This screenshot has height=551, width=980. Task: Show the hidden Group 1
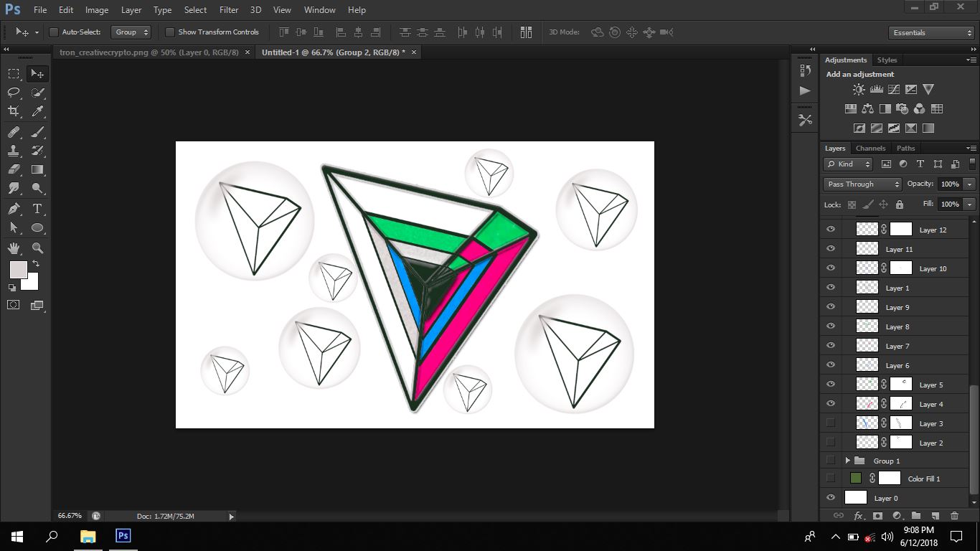click(831, 461)
